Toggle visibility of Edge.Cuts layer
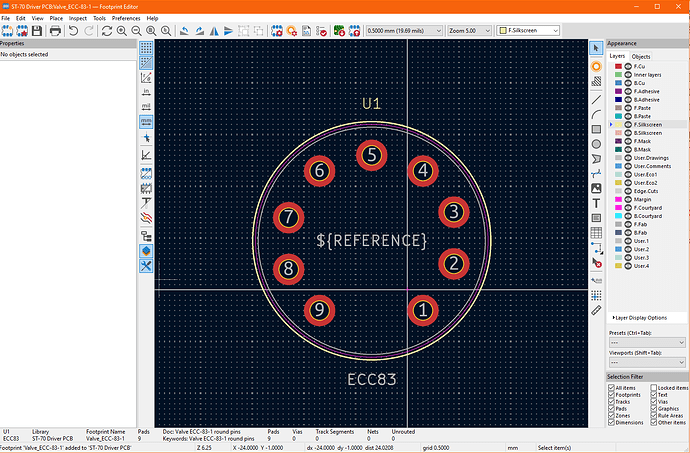 pos(628,191)
